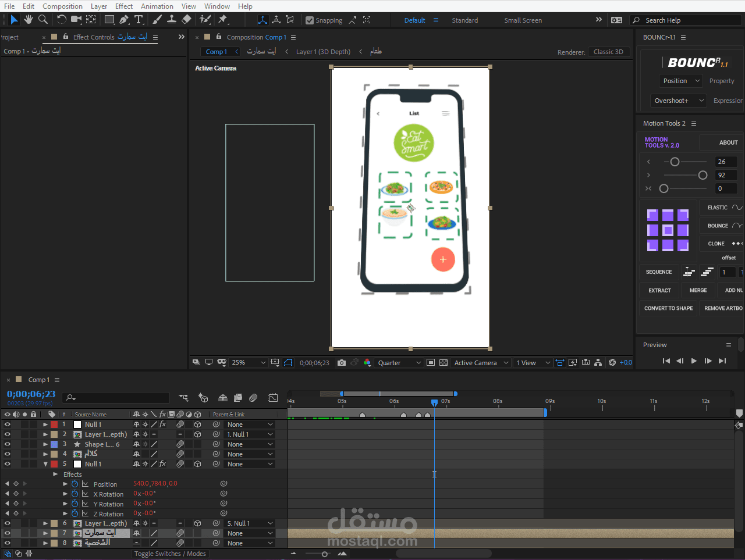Select the Type text tool
745x560 pixels.
click(139, 20)
